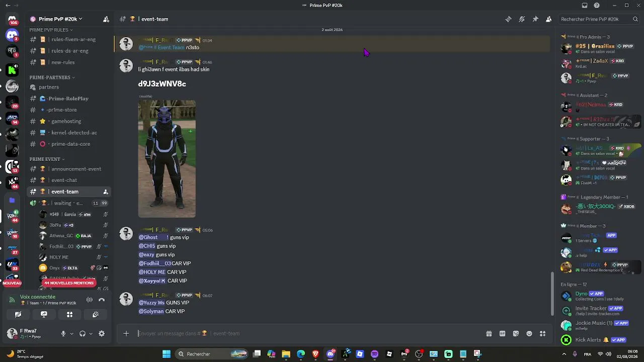Screen dimensions: 644x362
Task: Open the kernel-detected-ac channel
Action: 69,133
